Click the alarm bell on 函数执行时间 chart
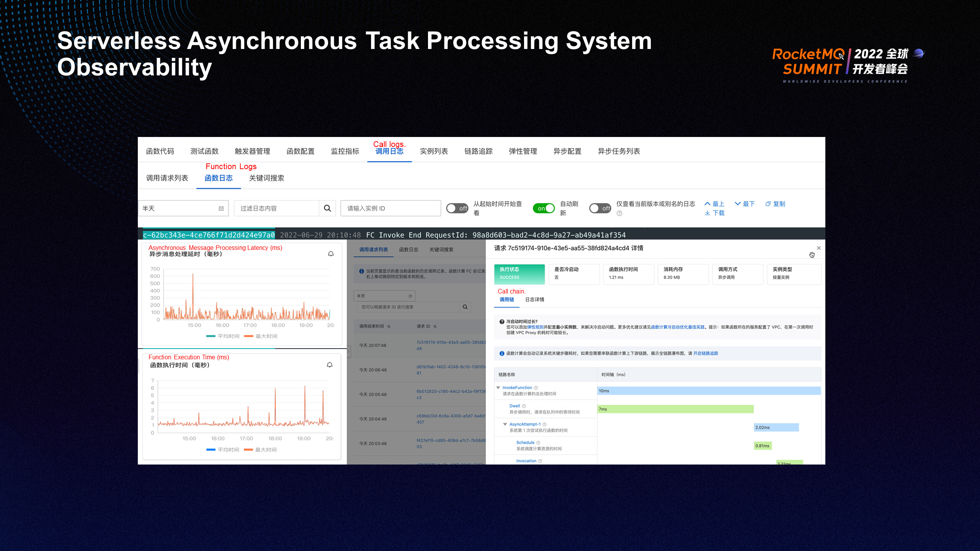Viewport: 980px width, 551px height. coord(330,365)
